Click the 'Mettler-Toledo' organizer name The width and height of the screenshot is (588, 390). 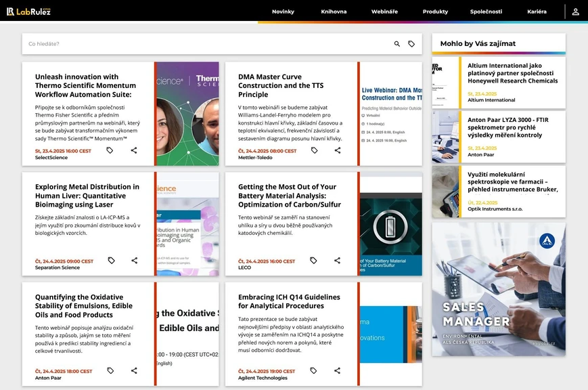coord(255,158)
